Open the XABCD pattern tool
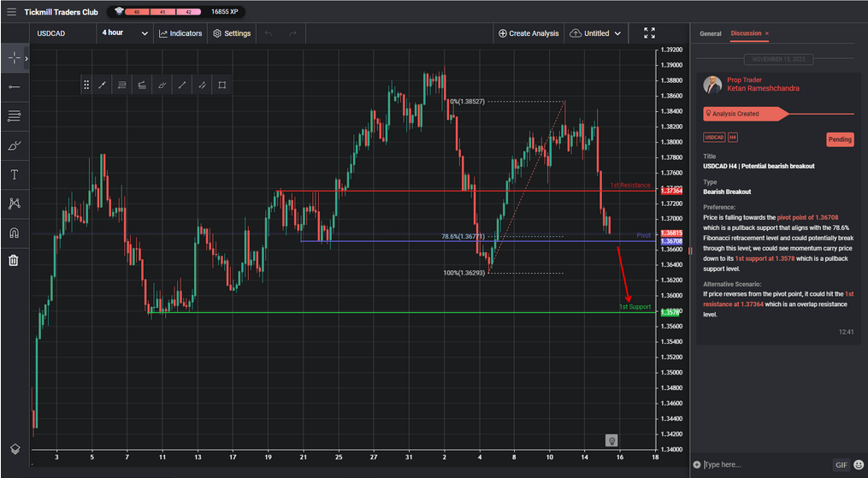The height and width of the screenshot is (478, 868). point(15,204)
